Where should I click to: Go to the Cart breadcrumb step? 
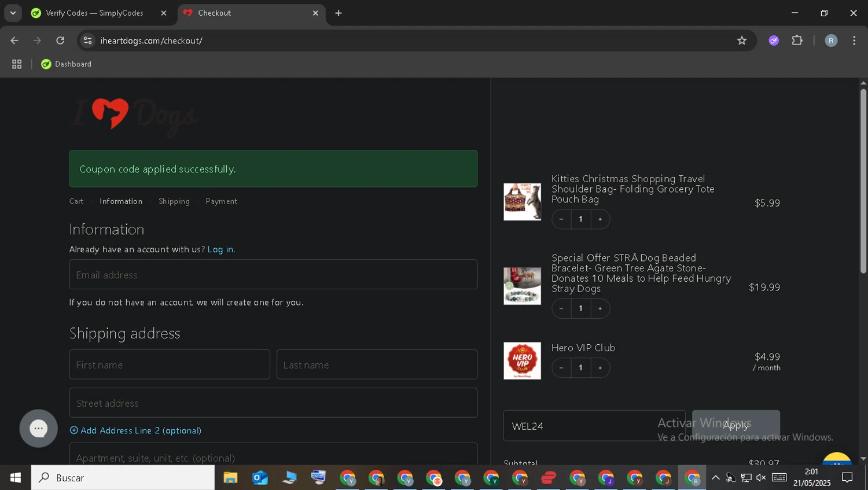point(76,201)
